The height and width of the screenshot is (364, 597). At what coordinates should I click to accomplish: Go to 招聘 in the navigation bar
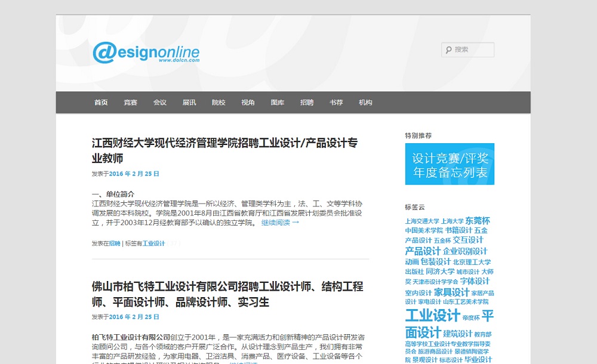click(x=307, y=103)
